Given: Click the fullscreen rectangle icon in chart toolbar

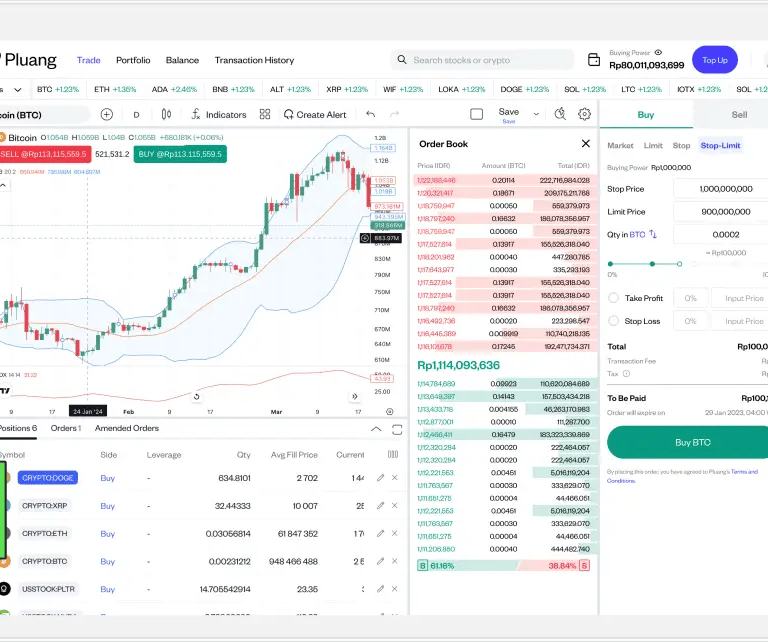Looking at the screenshot, I should [x=477, y=114].
